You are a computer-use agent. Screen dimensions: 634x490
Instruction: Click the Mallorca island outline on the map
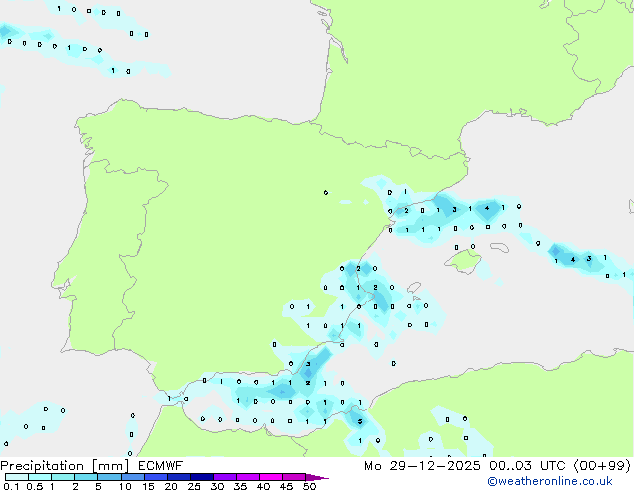click(x=463, y=262)
